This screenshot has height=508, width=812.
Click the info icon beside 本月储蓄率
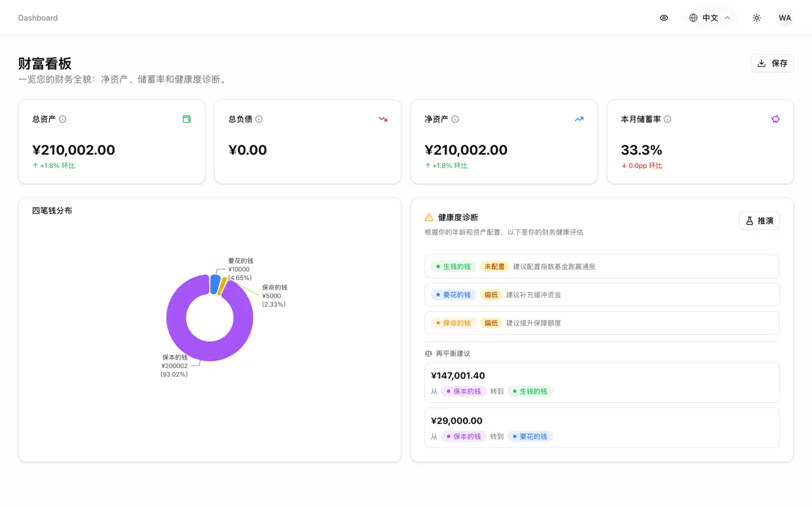click(667, 119)
